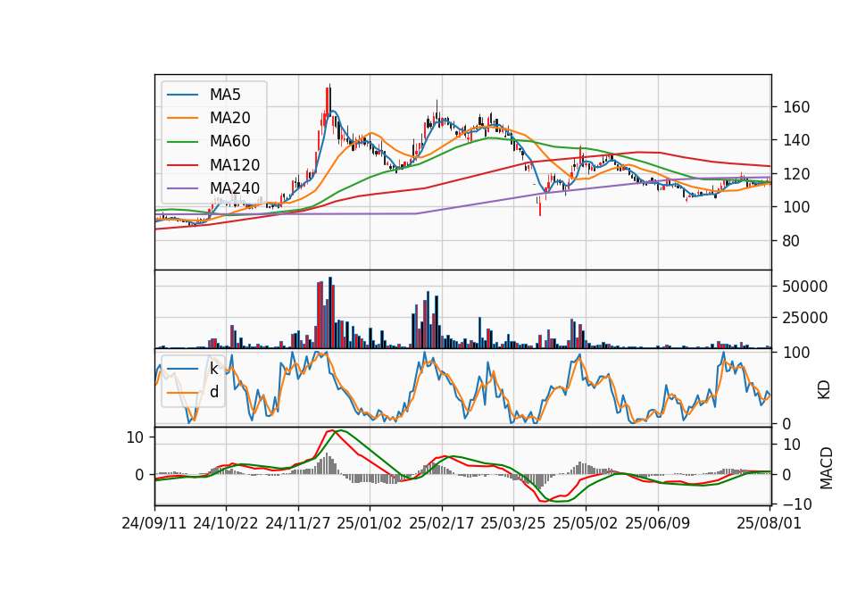Click the 25/06/09 date axis label
Screen dimensions: 857x616
click(x=658, y=523)
